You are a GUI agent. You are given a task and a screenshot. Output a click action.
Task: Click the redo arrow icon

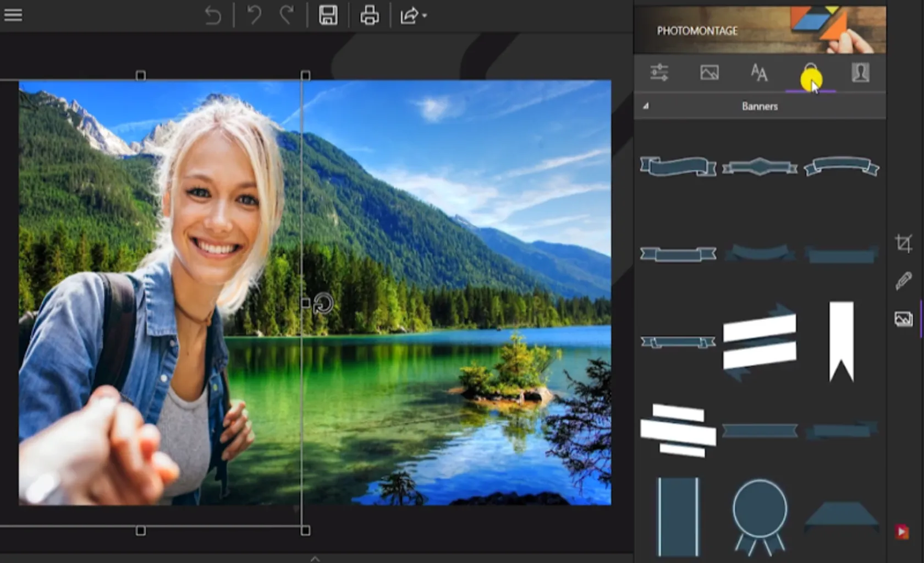[286, 15]
